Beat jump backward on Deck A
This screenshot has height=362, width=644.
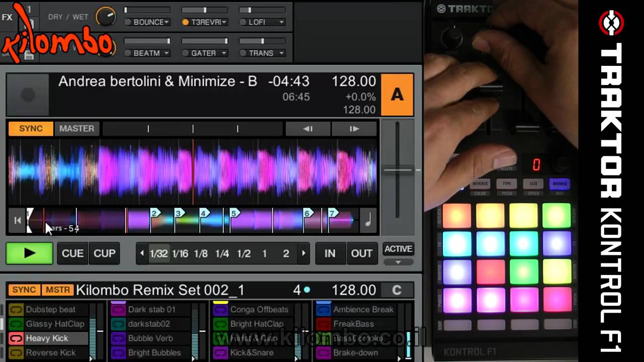[x=307, y=129]
